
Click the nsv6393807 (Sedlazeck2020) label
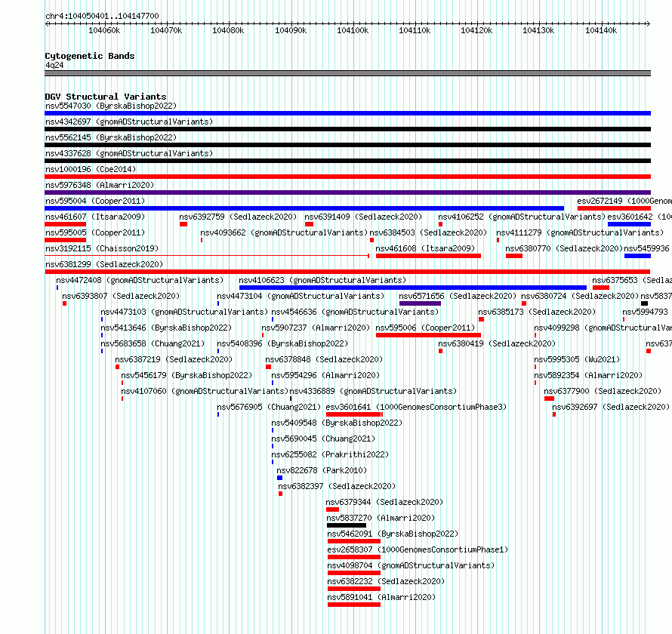pos(121,296)
